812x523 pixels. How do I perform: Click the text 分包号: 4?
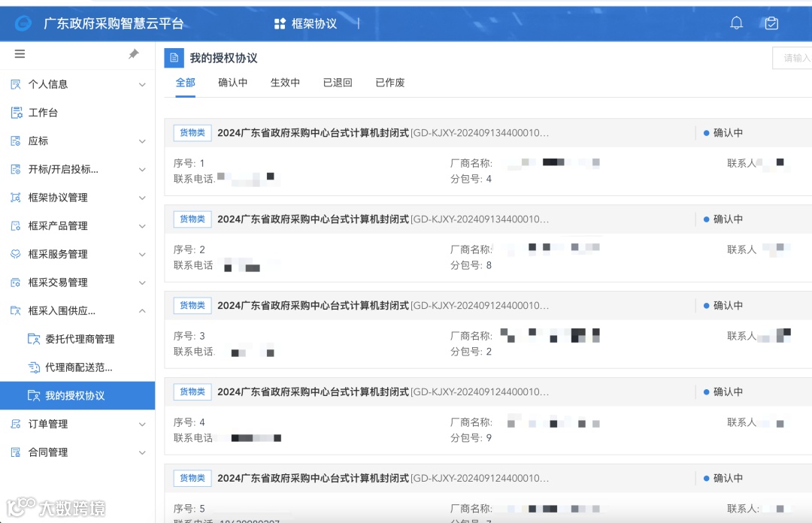coord(471,179)
